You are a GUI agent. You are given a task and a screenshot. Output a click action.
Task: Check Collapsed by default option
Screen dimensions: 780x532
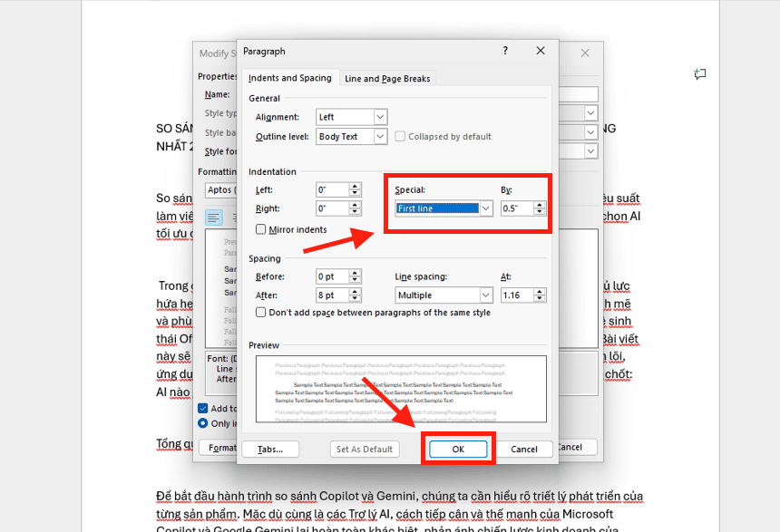click(400, 137)
